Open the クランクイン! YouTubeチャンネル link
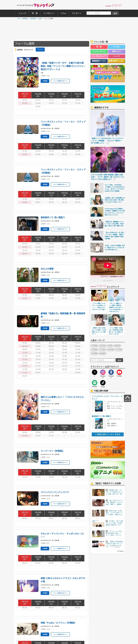Image resolution: width=138 pixels, height=644 pixels. click(112, 276)
